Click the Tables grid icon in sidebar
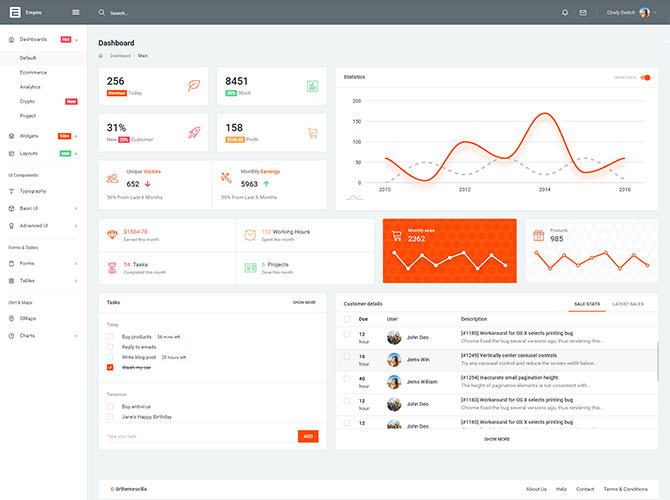670x500 pixels. [x=12, y=281]
